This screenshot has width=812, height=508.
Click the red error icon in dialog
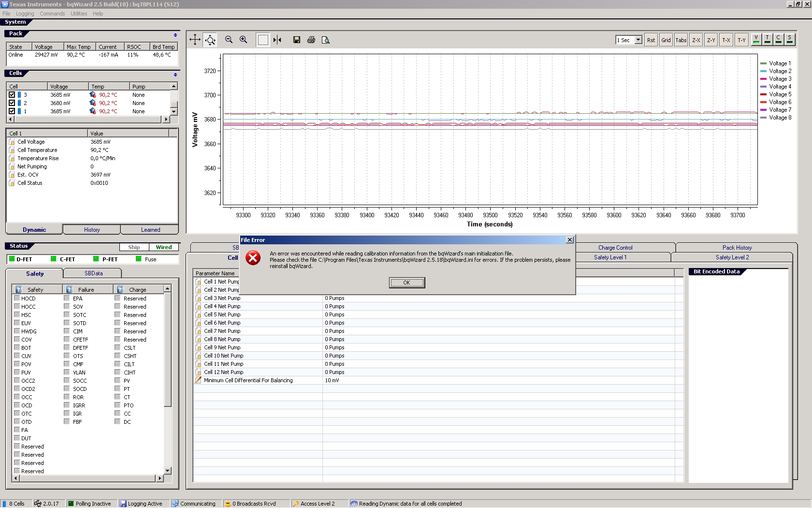[253, 257]
